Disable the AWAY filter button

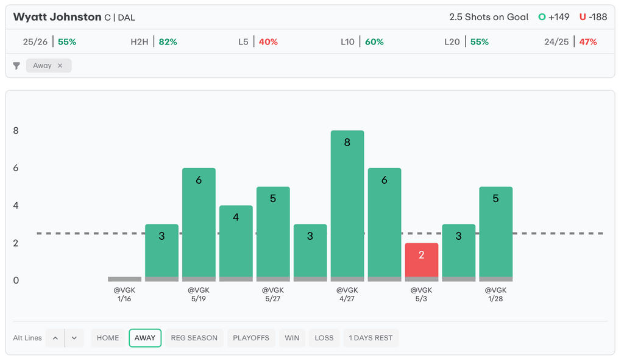coord(145,338)
